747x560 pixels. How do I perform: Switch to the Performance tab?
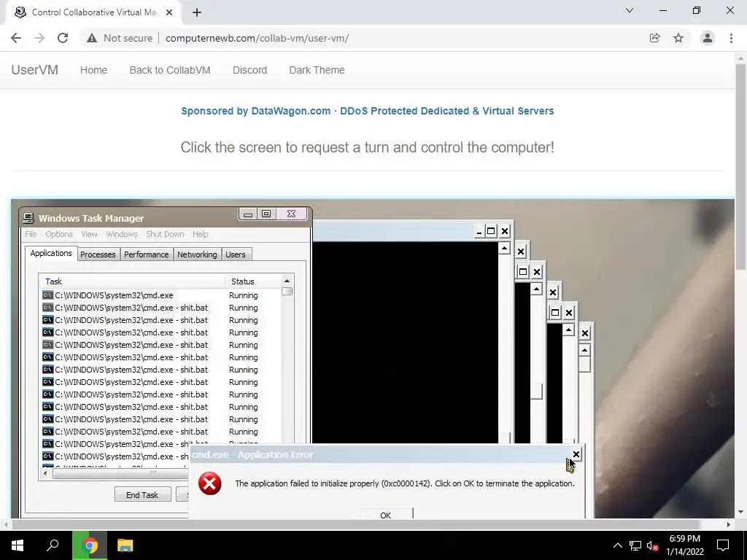coord(146,254)
